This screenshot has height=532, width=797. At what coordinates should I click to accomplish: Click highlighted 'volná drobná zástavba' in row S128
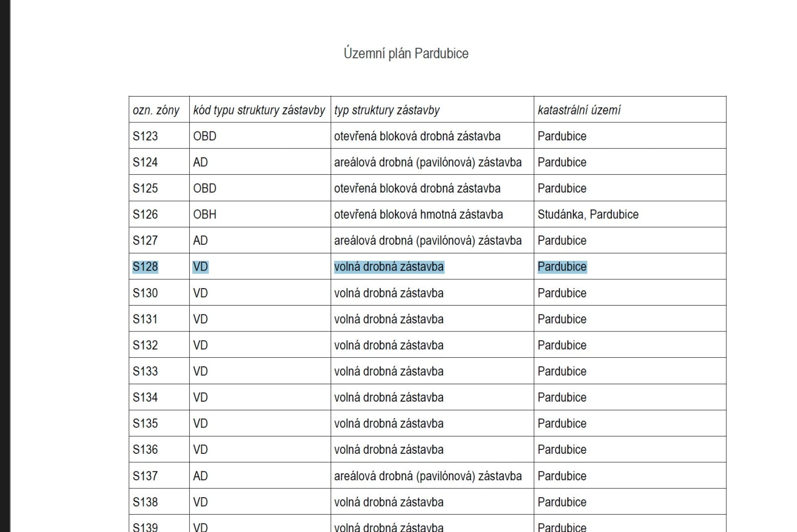(389, 267)
